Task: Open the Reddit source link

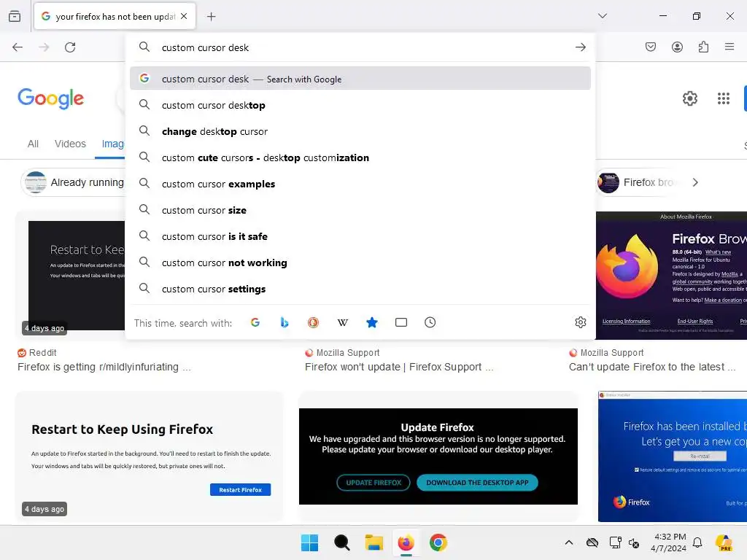Action: click(37, 353)
